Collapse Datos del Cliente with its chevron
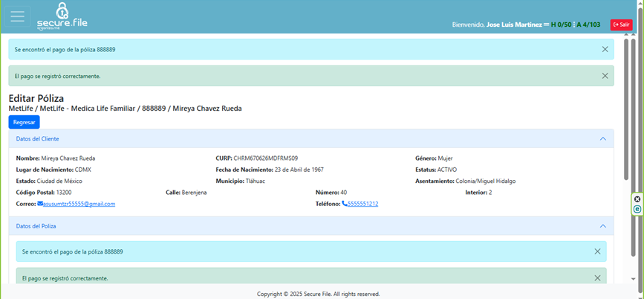644x299 pixels. [x=602, y=138]
